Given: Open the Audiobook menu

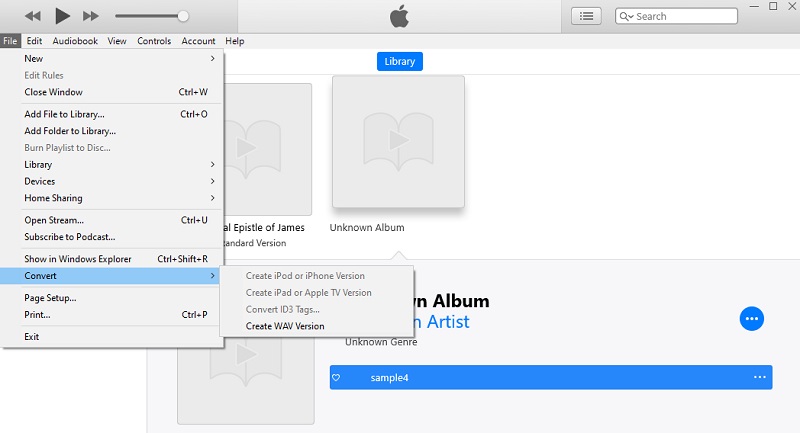Looking at the screenshot, I should pyautogui.click(x=75, y=41).
